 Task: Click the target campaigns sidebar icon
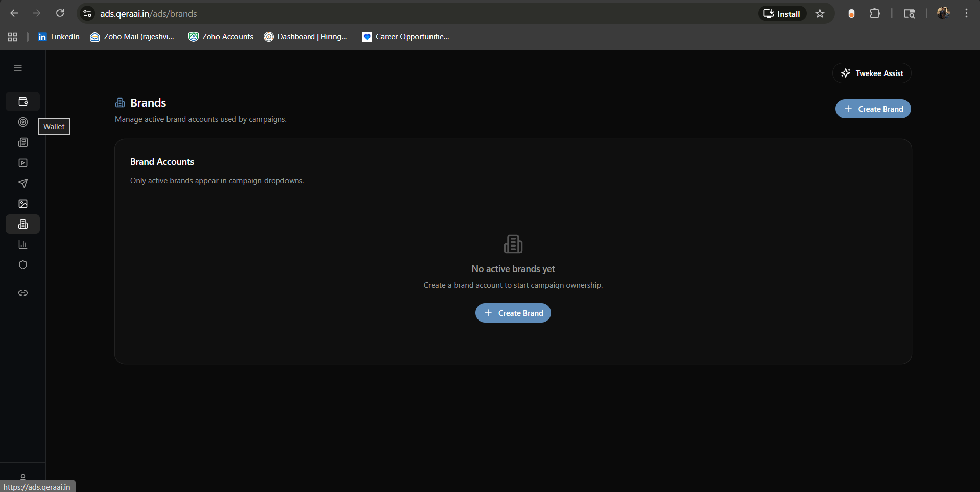coord(23,122)
